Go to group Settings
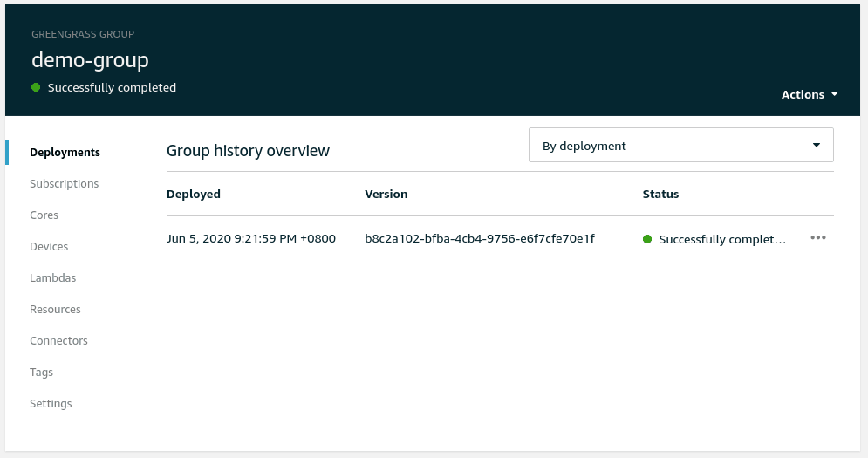Image resolution: width=868 pixels, height=458 pixels. 51,403
